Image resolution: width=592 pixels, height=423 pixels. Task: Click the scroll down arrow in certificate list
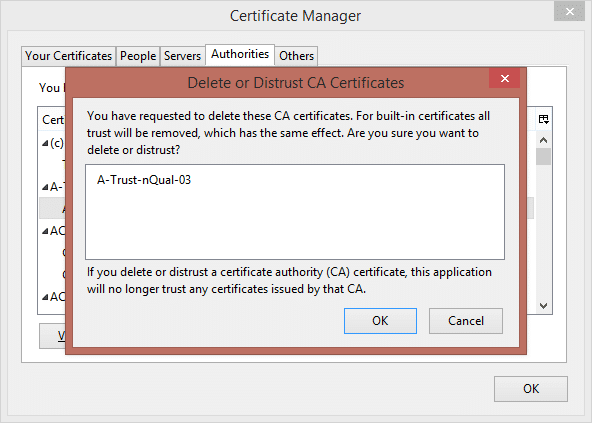pos(543,306)
